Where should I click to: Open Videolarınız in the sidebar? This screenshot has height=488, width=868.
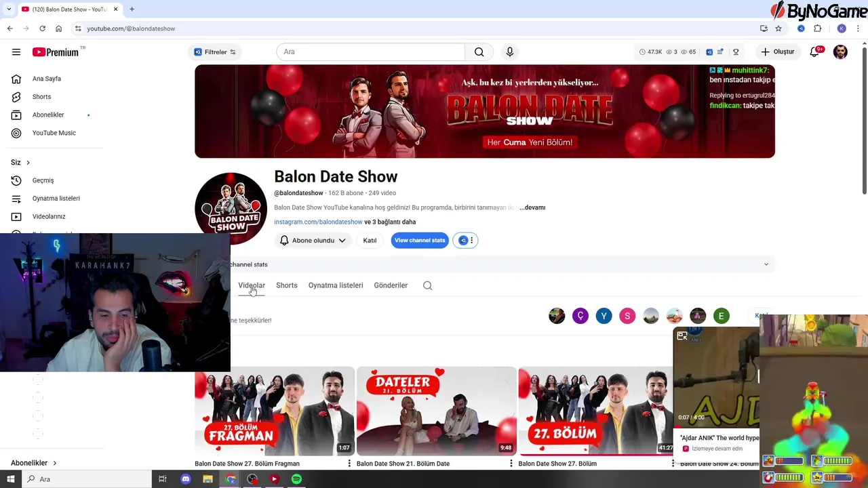pyautogui.click(x=49, y=217)
